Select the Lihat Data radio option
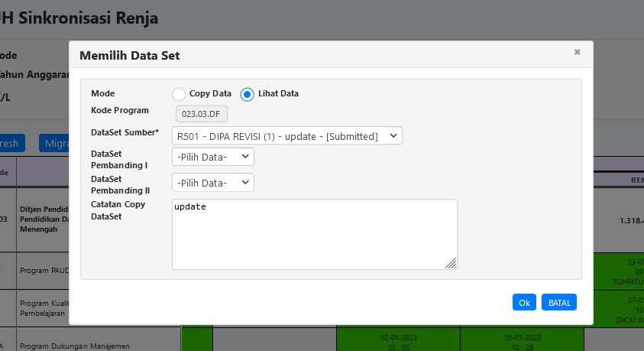Image resolution: width=644 pixels, height=351 pixels. (x=247, y=94)
